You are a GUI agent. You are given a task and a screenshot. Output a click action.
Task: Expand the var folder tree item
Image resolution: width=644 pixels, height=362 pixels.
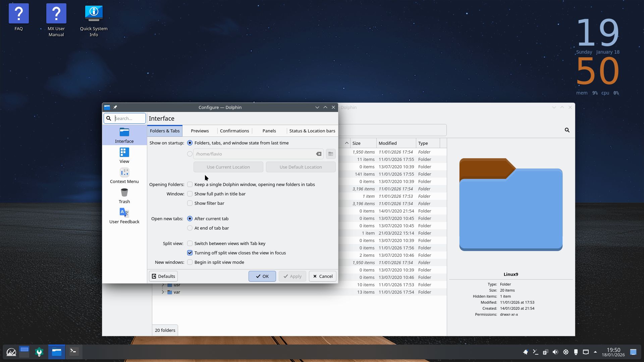[163, 292]
